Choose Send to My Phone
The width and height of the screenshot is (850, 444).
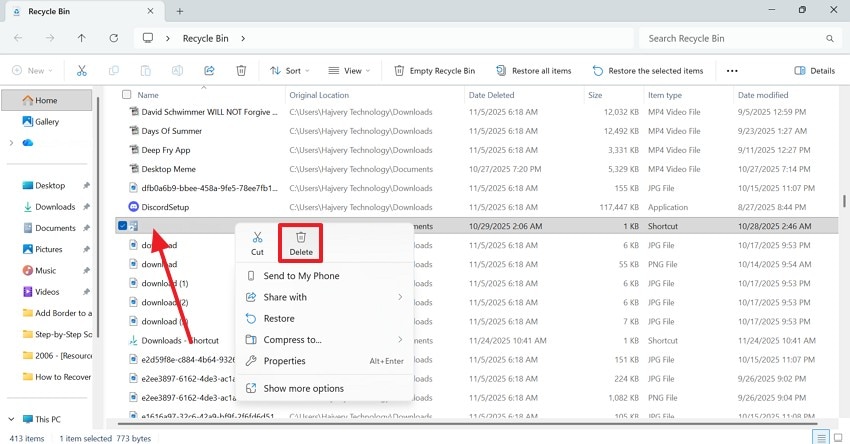pyautogui.click(x=324, y=276)
